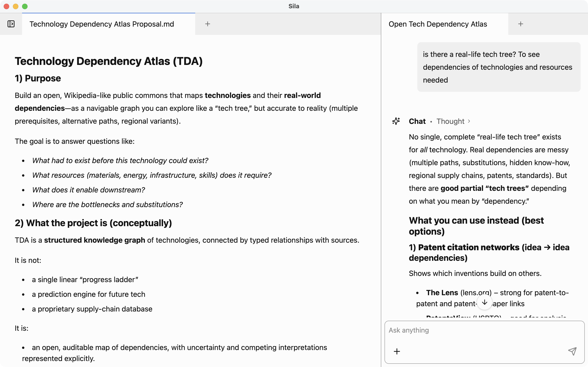
Task: Place cursor in the structured knowledge graph paragraph
Action: 187,240
